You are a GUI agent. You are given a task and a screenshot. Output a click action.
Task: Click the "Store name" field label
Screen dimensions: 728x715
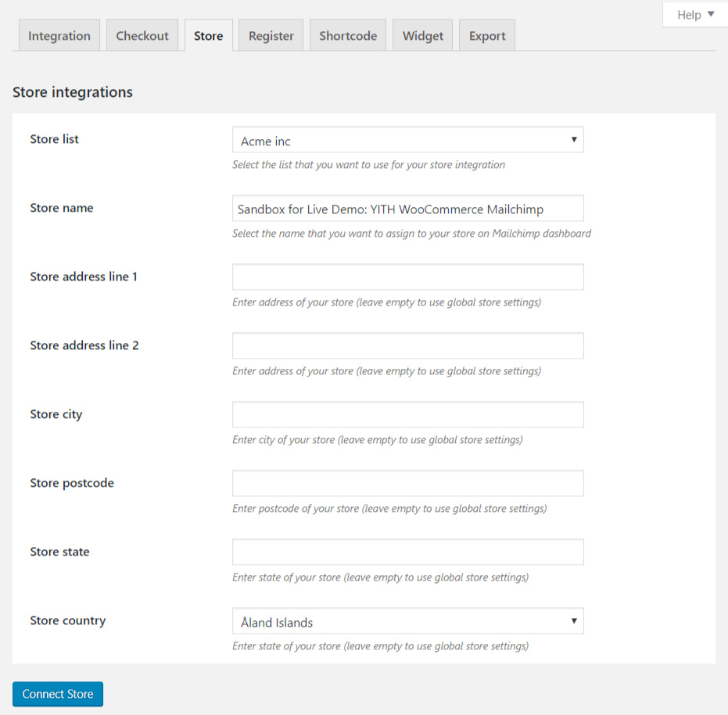[x=62, y=208]
